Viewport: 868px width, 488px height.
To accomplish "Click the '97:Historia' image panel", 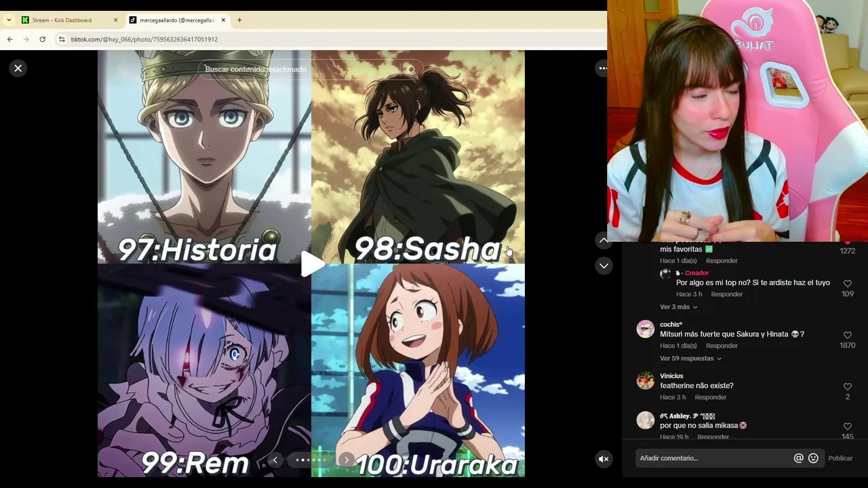I will 204,157.
